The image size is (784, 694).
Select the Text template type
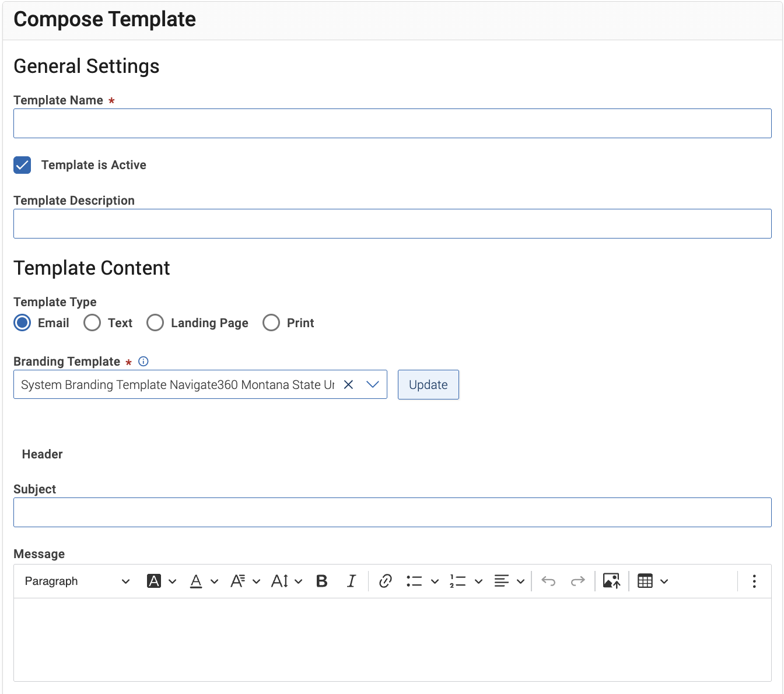[x=92, y=323]
